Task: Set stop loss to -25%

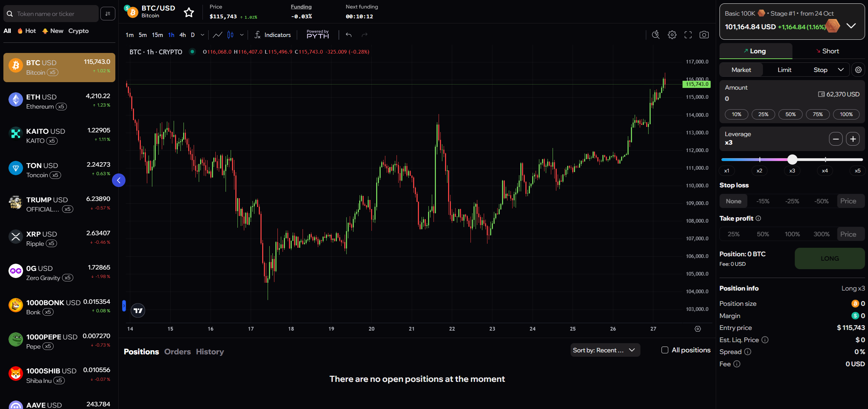Action: click(792, 201)
